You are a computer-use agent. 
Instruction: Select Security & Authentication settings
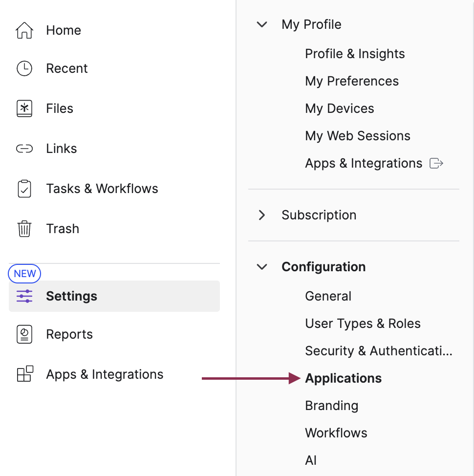[379, 351]
